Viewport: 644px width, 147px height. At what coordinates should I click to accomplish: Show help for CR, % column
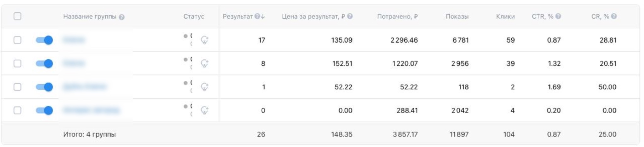(614, 16)
